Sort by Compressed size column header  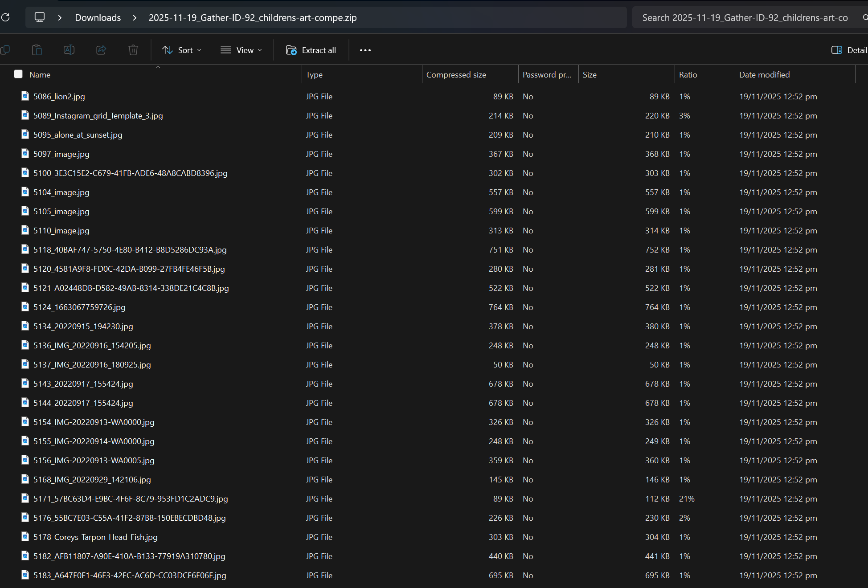456,74
